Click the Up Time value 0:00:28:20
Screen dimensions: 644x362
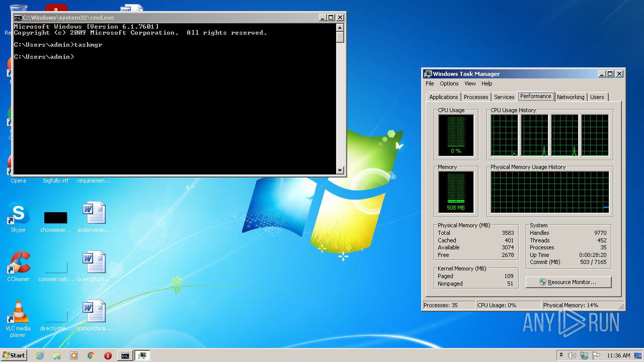[593, 255]
